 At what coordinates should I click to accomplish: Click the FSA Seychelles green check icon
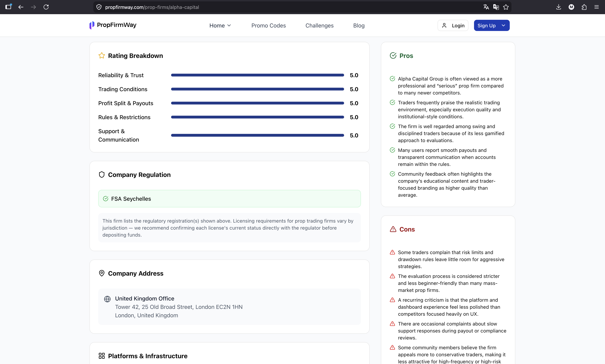click(x=106, y=199)
